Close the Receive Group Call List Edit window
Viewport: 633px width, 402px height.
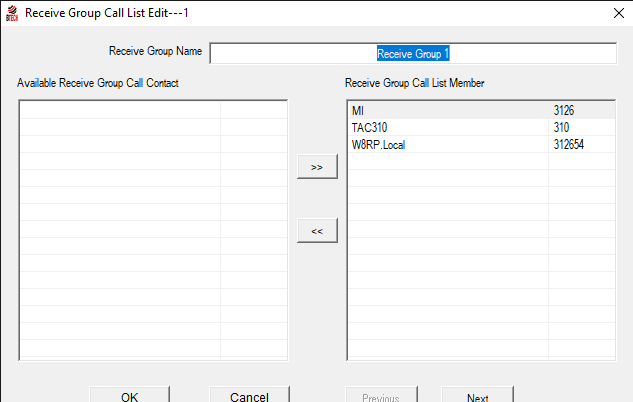pos(617,13)
